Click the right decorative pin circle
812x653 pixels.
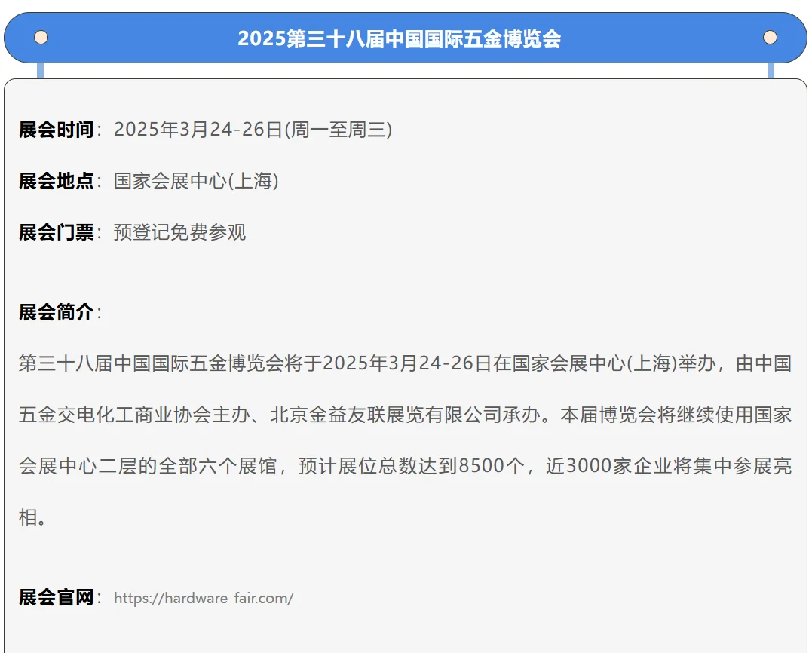[x=770, y=36]
